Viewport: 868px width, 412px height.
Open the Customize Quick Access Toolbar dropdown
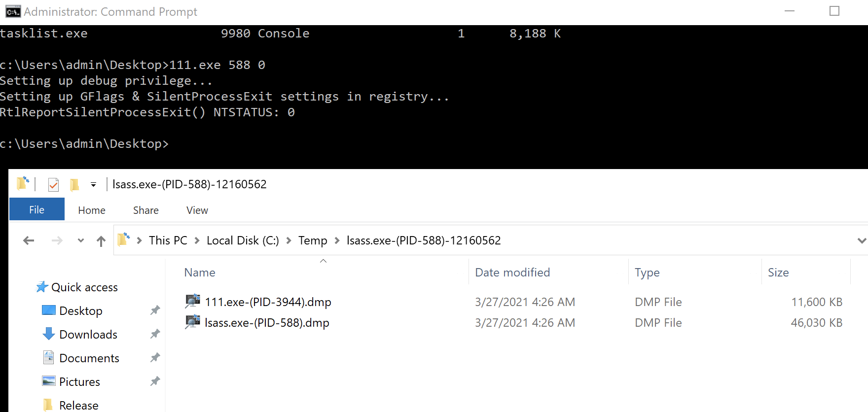tap(93, 185)
